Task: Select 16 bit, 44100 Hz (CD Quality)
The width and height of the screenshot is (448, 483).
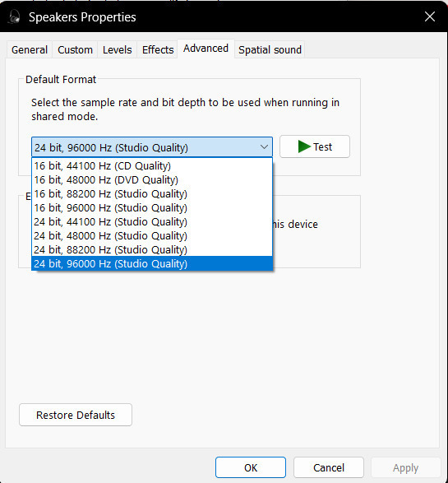Action: click(152, 165)
